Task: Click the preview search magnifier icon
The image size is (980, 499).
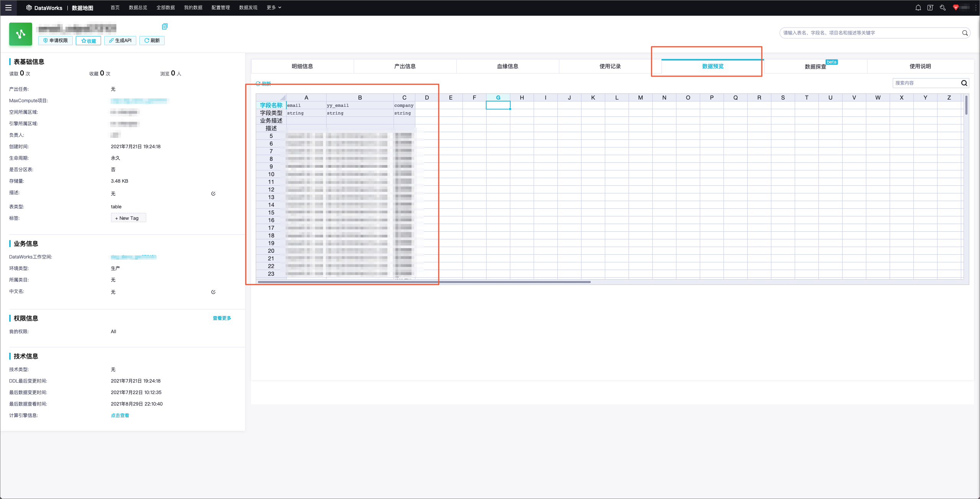Action: (x=964, y=83)
